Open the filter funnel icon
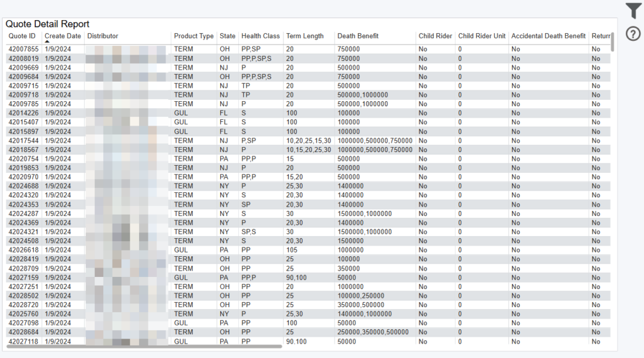The image size is (644, 358). pos(633,11)
